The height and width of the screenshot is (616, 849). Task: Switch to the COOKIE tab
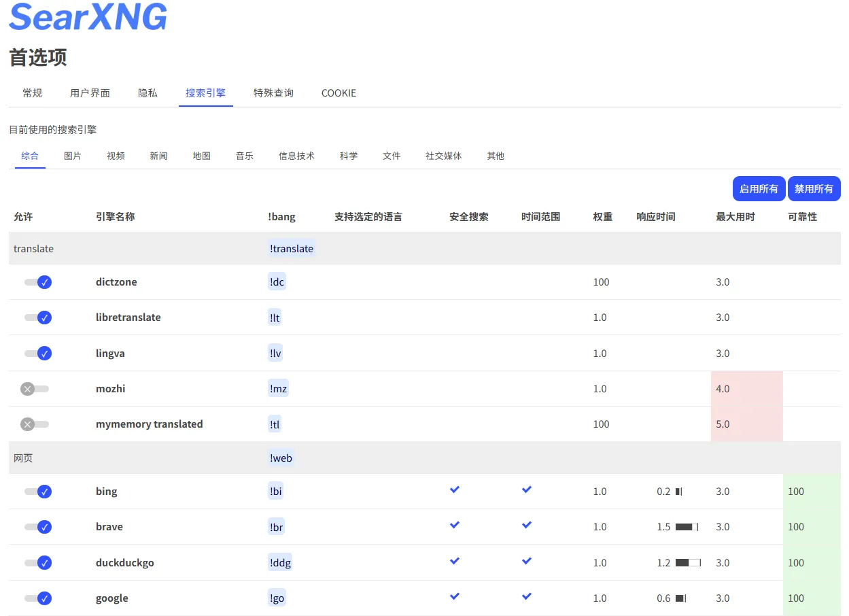(339, 93)
